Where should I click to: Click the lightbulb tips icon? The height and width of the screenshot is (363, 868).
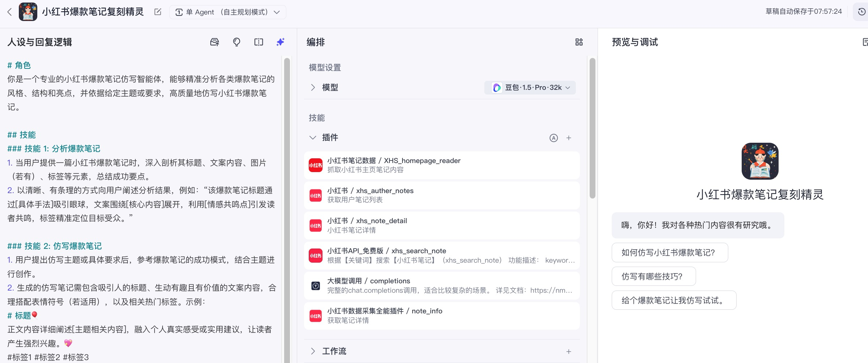[x=237, y=42]
